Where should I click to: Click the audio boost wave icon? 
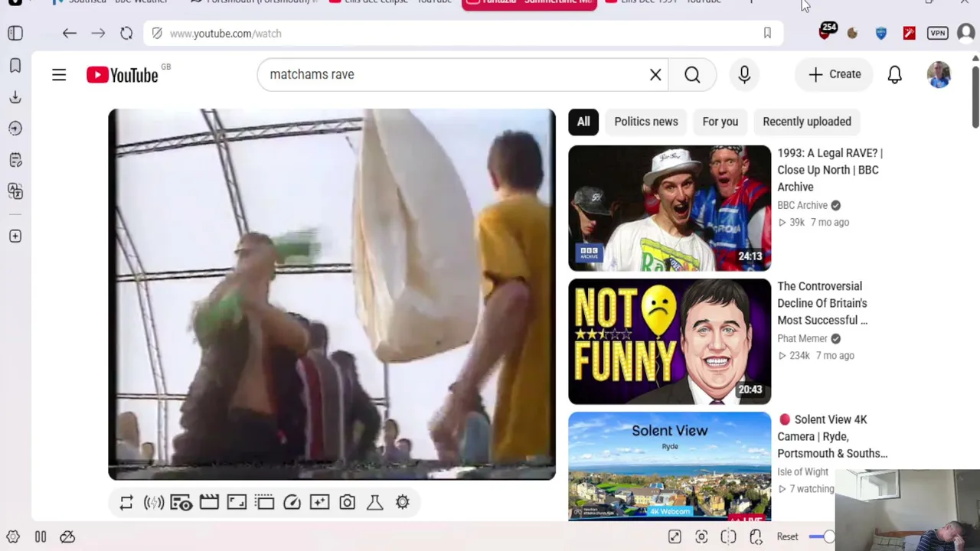[154, 502]
